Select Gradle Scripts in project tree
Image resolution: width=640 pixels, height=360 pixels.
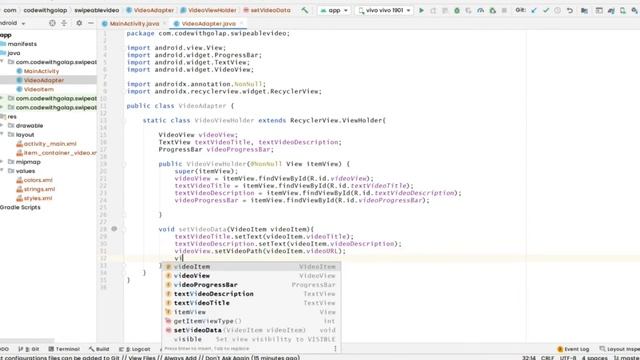pyautogui.click(x=20, y=207)
